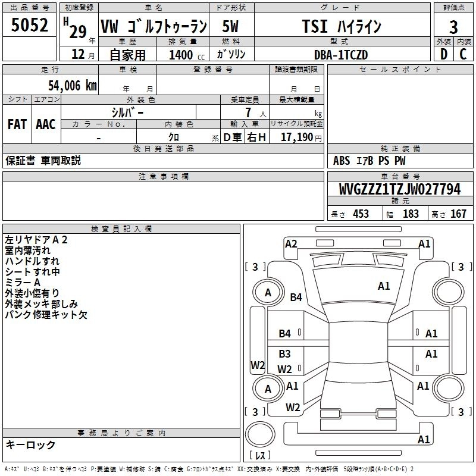Select the inspector note 外装小傷有り
Image resolution: width=476 pixels, height=476 pixels.
point(32,293)
